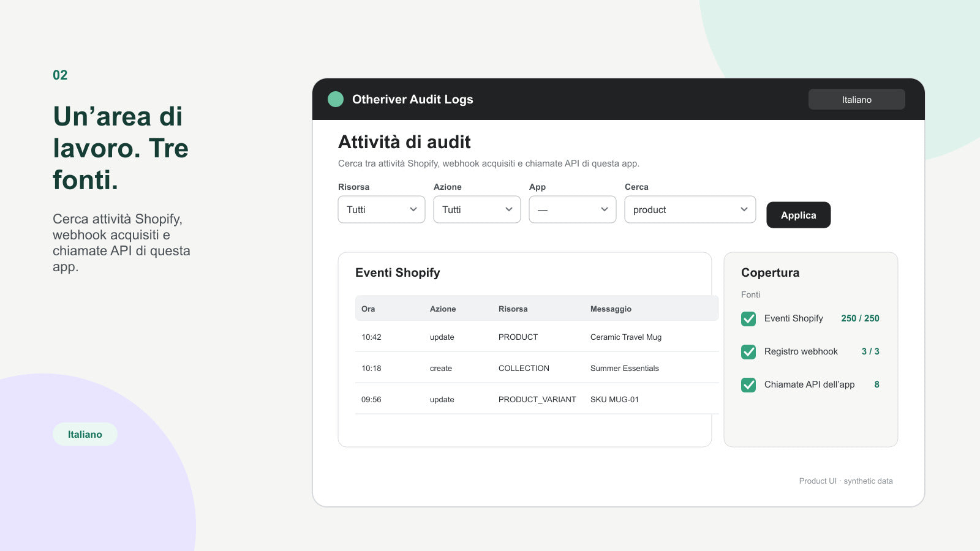Click the 3 / 3 webhook count

870,351
